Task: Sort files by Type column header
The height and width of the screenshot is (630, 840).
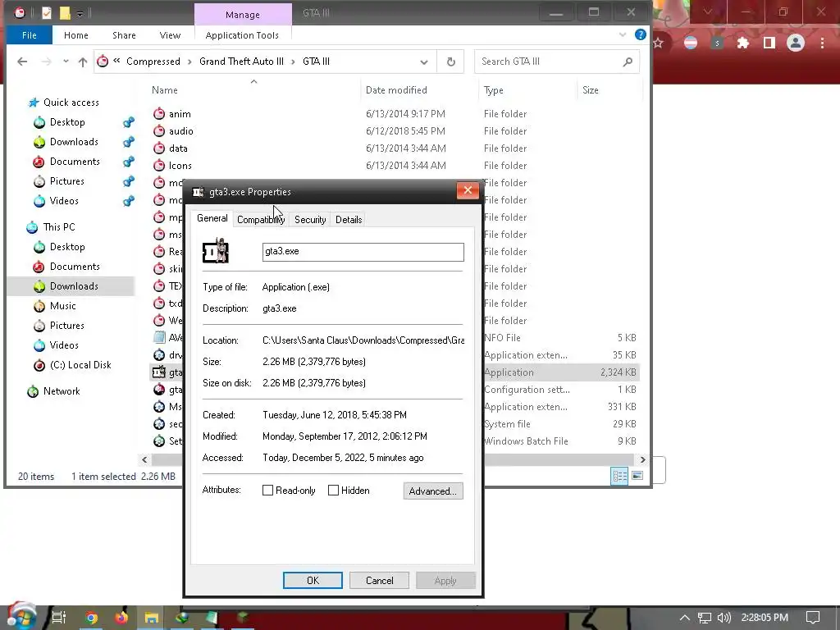Action: point(493,90)
